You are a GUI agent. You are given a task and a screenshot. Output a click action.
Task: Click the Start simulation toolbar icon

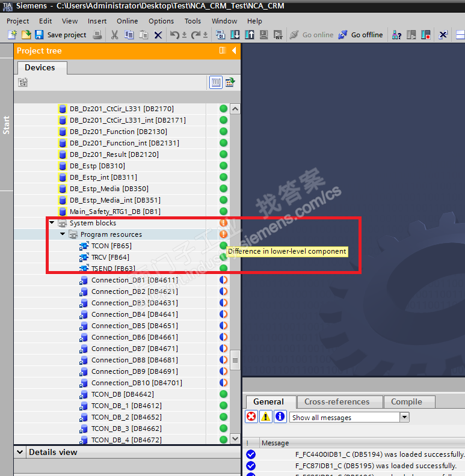[x=264, y=35]
